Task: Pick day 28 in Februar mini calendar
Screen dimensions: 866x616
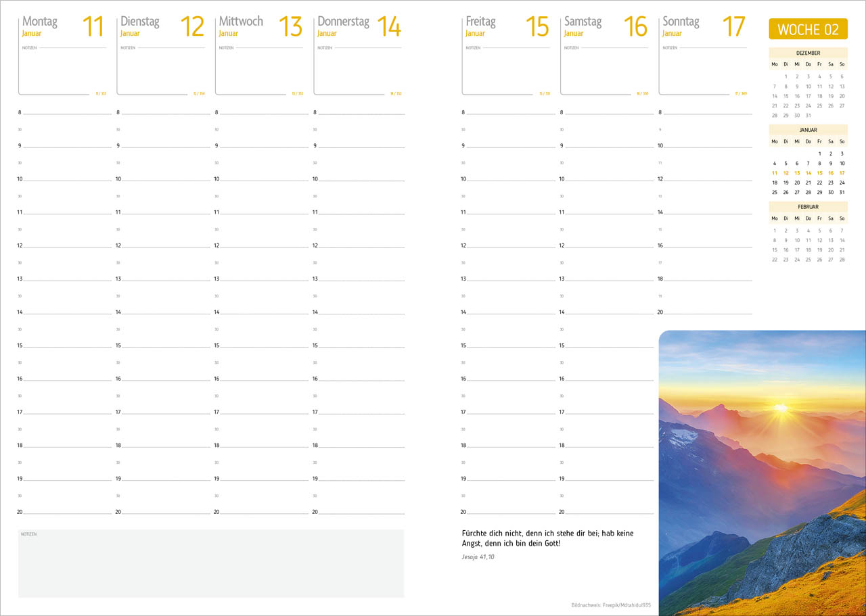Action: point(842,260)
